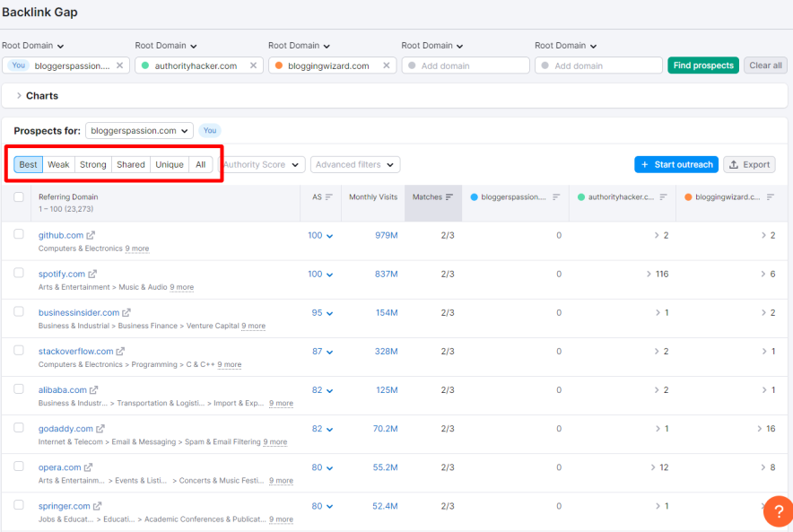The image size is (793, 532).
Task: Expand the Charts section
Action: [19, 96]
